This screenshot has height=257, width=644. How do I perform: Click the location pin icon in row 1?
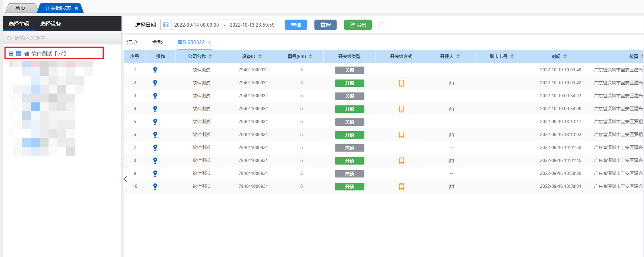(155, 70)
